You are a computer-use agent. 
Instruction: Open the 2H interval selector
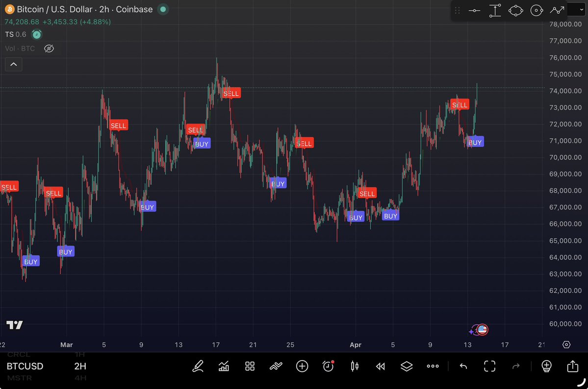[x=80, y=366]
